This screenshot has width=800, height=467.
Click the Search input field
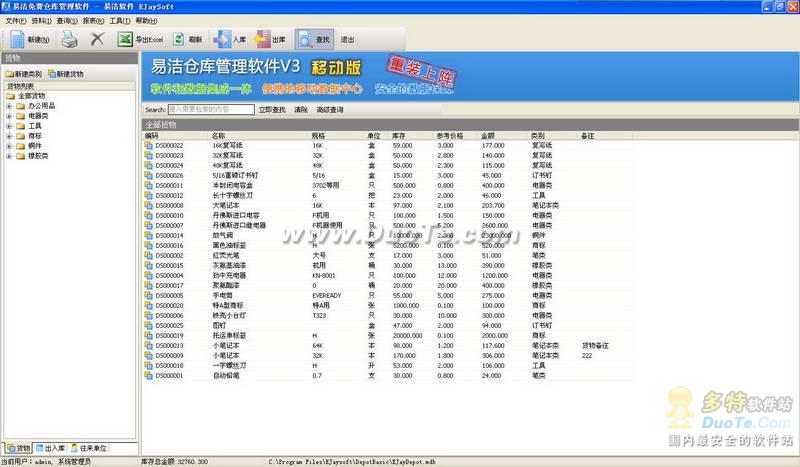coord(210,109)
